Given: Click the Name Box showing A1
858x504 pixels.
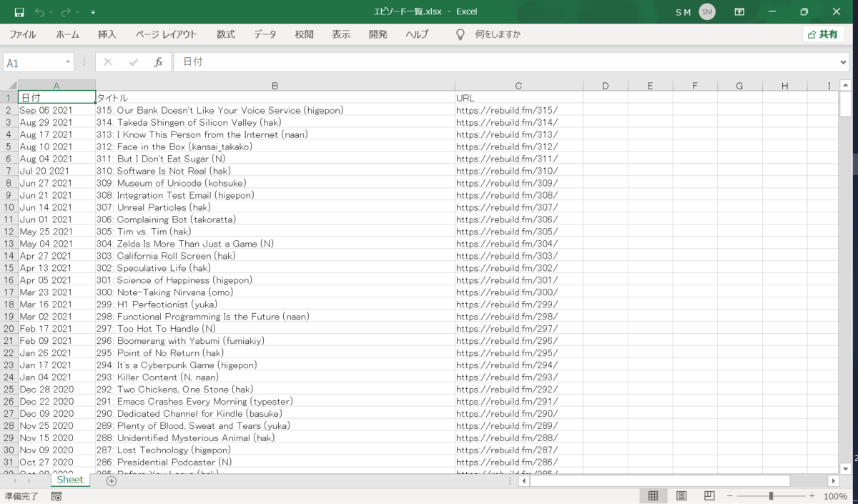Looking at the screenshot, I should coord(34,63).
